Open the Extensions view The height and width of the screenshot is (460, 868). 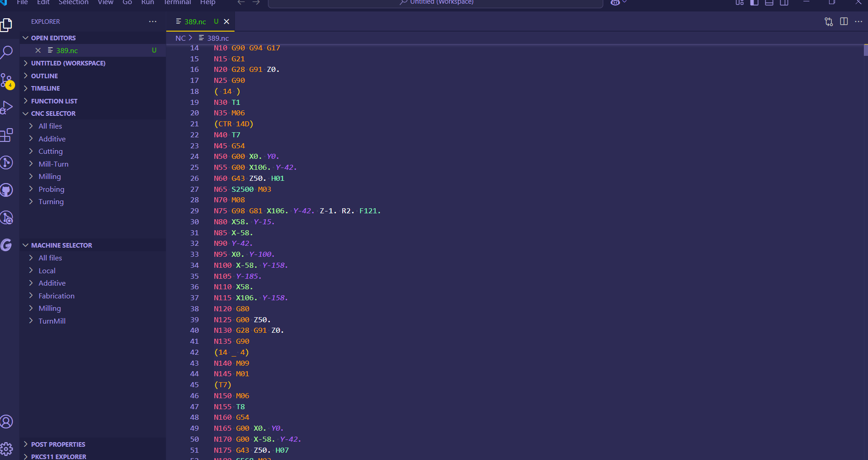(7, 135)
